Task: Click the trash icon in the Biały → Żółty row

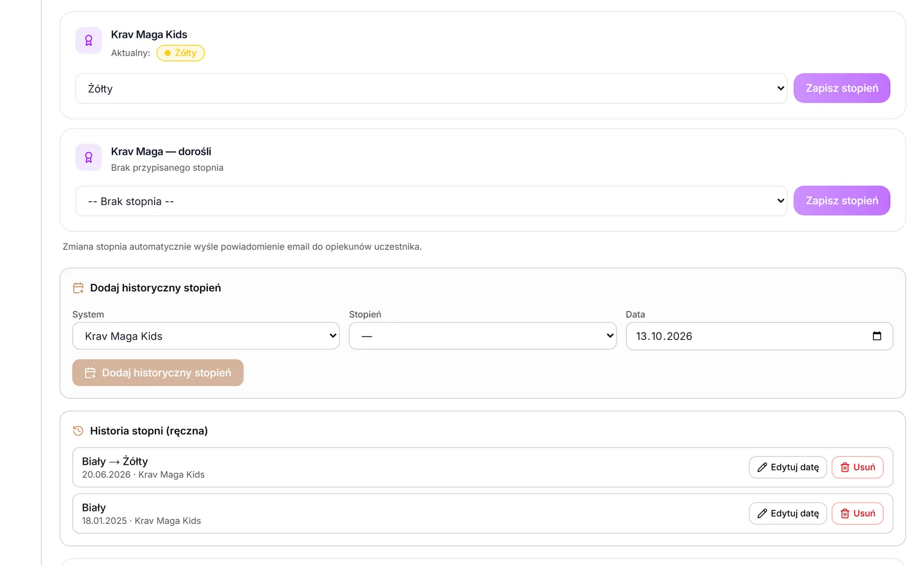Action: (845, 467)
